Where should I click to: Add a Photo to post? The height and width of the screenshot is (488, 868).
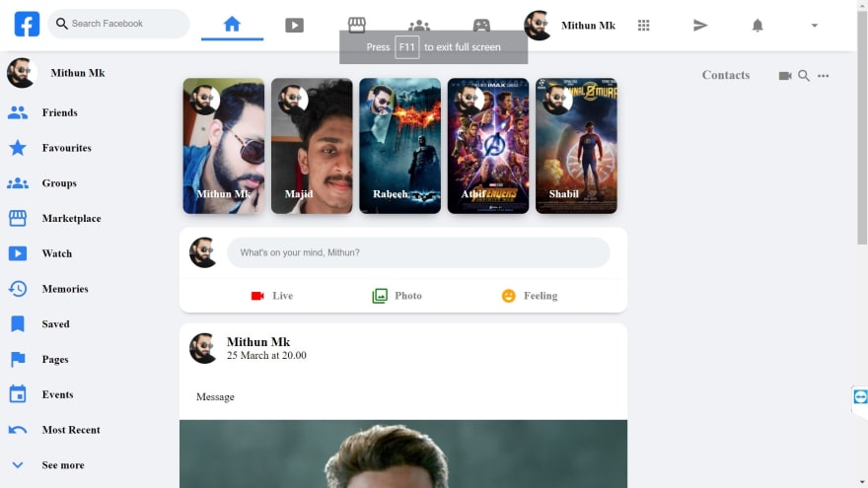397,296
